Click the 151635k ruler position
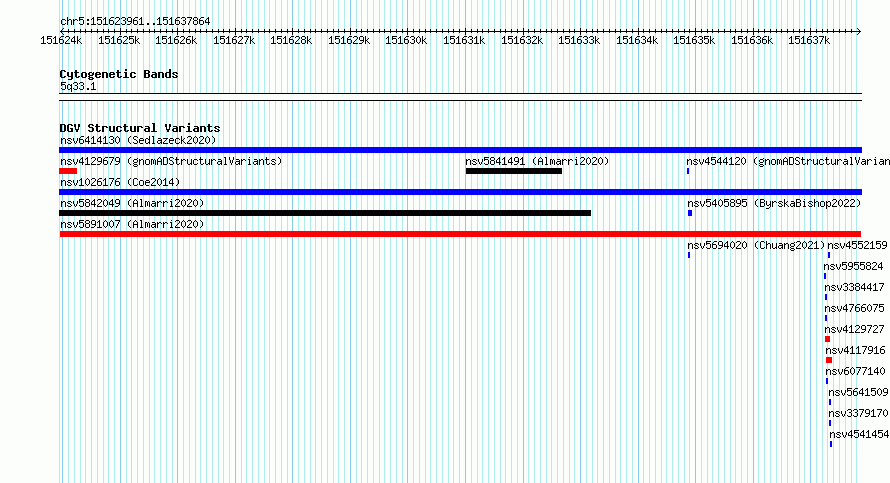890x483 pixels. pyautogui.click(x=694, y=40)
